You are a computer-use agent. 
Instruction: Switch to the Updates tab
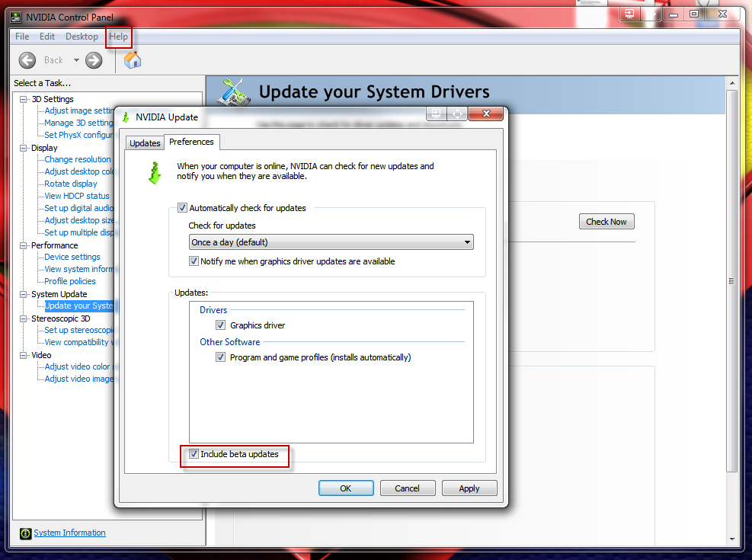click(x=145, y=143)
